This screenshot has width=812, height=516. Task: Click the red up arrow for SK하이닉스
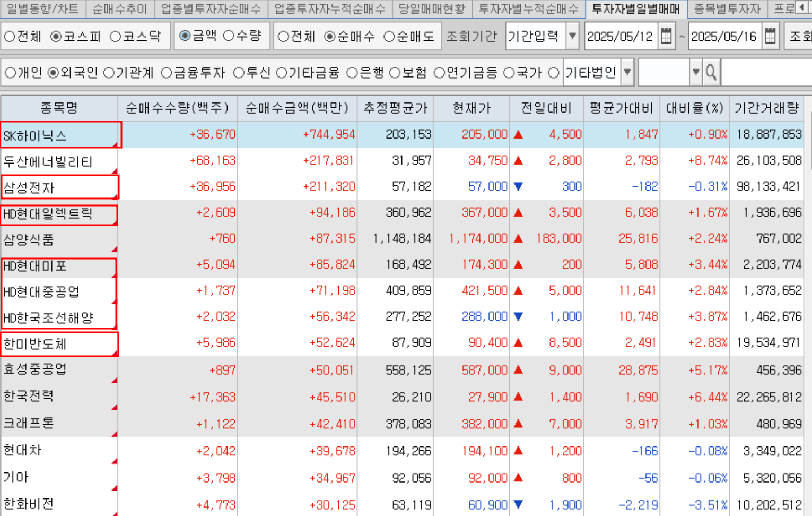(518, 135)
